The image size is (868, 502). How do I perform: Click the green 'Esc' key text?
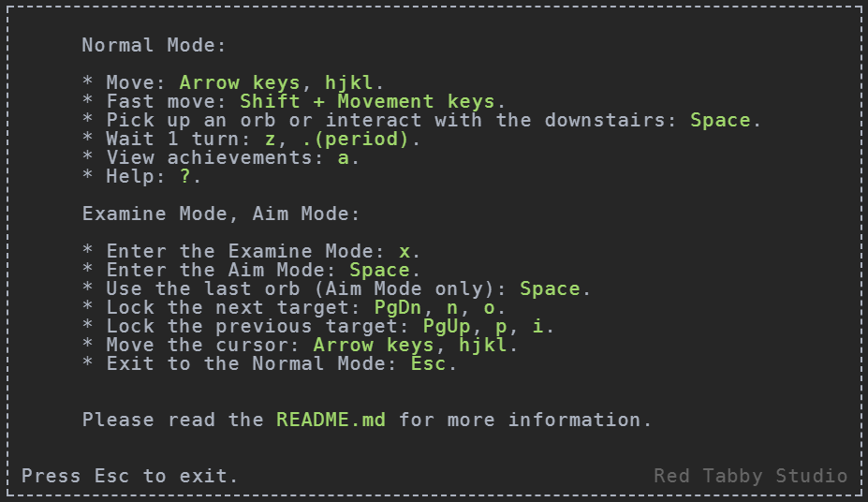(x=429, y=363)
